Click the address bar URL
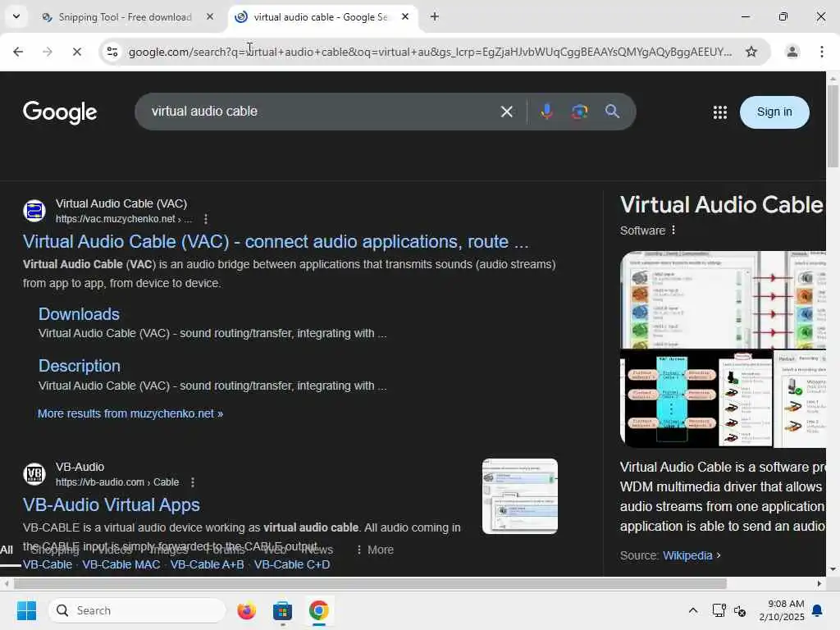Screen dimensions: 840x630 click(x=430, y=52)
